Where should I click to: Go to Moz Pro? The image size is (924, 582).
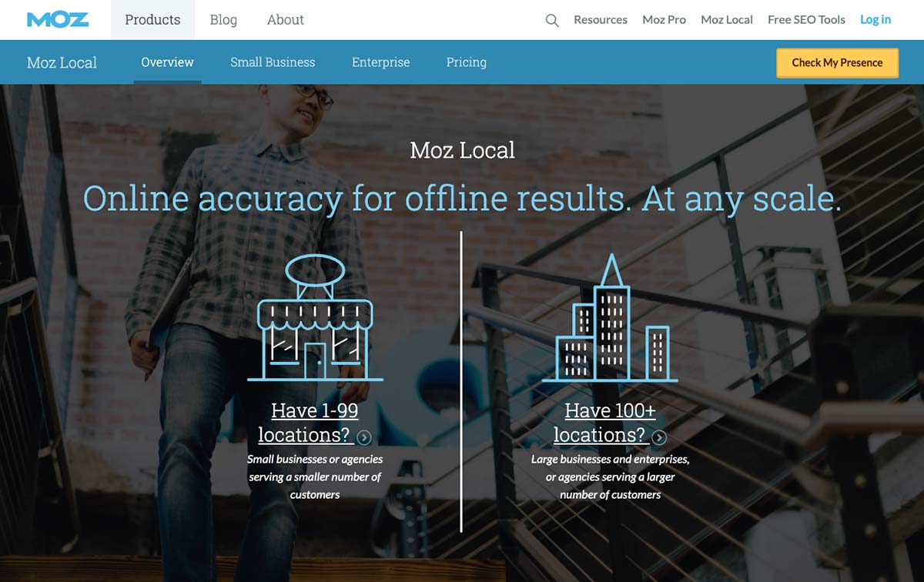pos(665,20)
